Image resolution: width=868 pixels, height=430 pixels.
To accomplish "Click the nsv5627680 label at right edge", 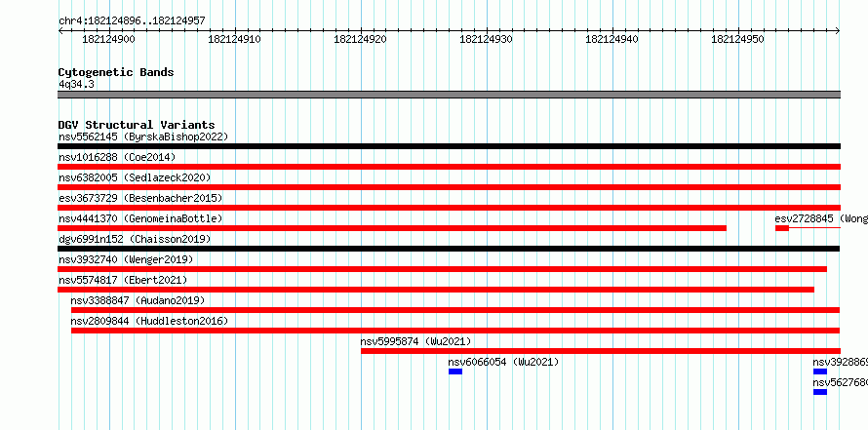I will click(x=841, y=382).
